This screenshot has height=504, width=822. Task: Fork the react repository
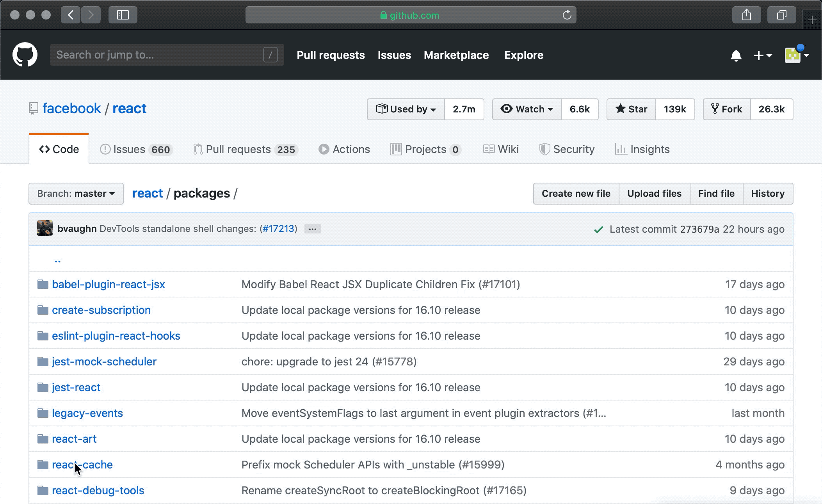726,109
